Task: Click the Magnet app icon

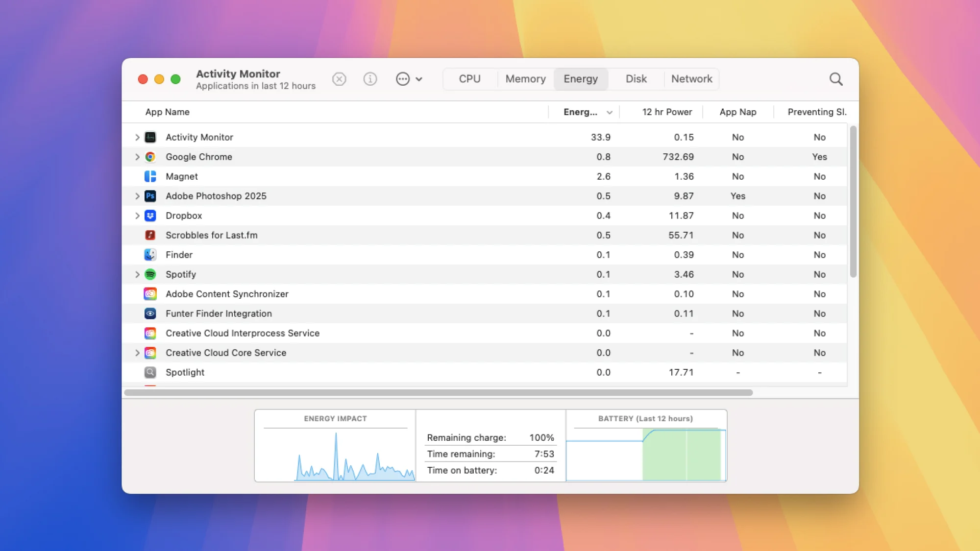Action: pos(150,176)
